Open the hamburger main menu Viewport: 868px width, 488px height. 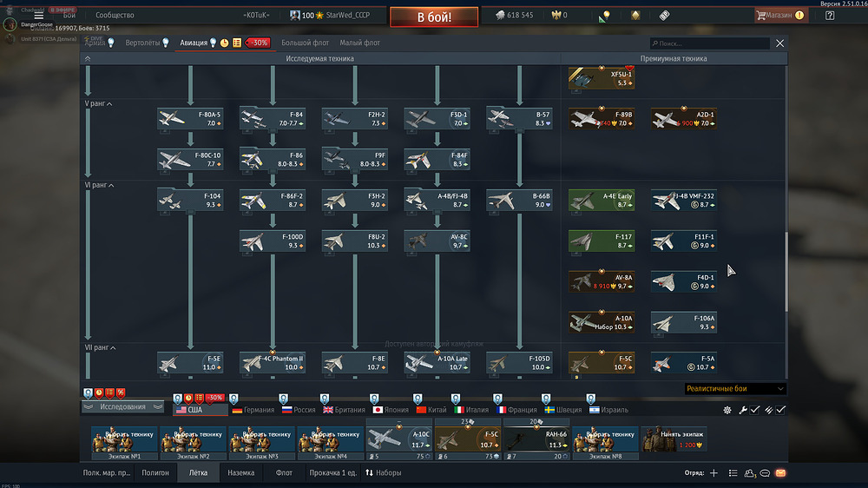click(x=38, y=16)
